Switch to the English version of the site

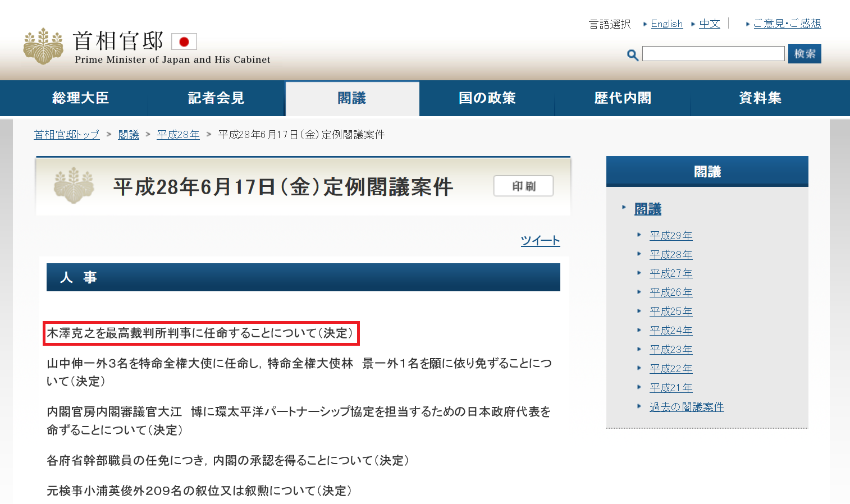click(x=667, y=24)
